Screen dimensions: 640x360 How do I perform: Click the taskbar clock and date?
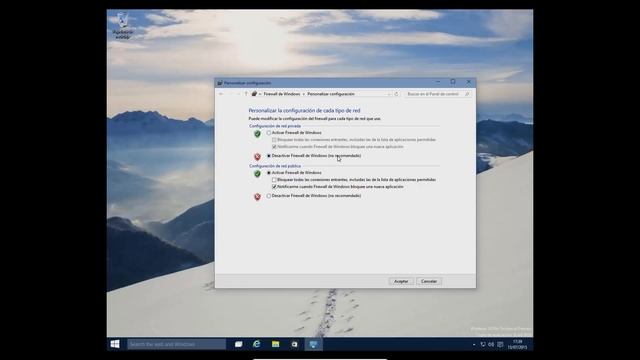tap(518, 344)
